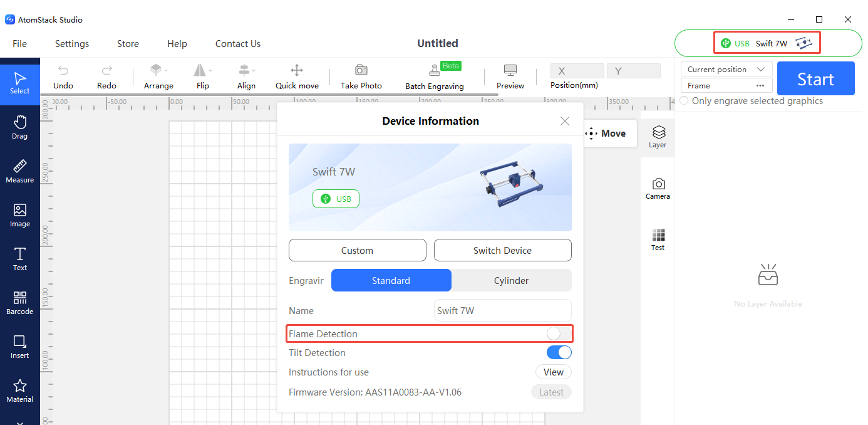Enable the Flame Detection switch
The width and height of the screenshot is (868, 425).
pos(559,333)
